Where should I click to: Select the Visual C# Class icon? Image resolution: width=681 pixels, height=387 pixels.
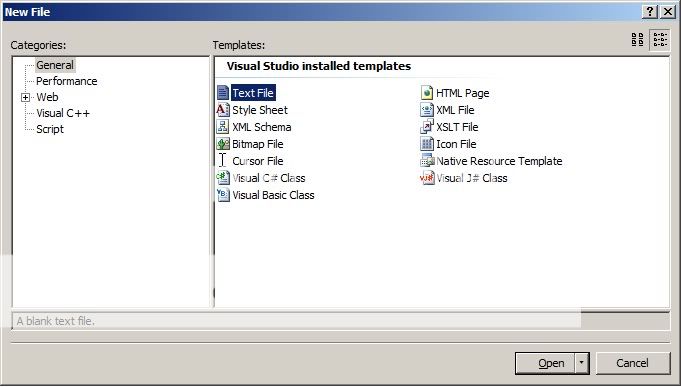point(223,178)
